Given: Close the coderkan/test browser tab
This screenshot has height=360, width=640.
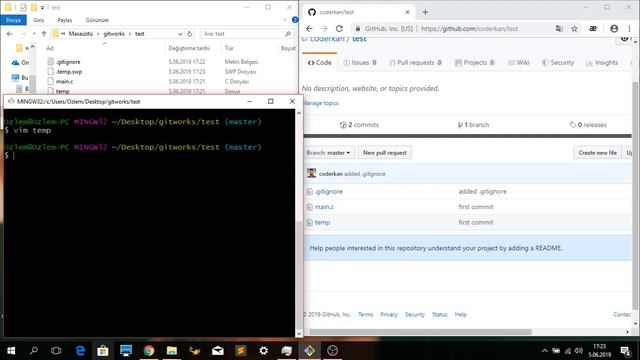Looking at the screenshot, I should 407,12.
